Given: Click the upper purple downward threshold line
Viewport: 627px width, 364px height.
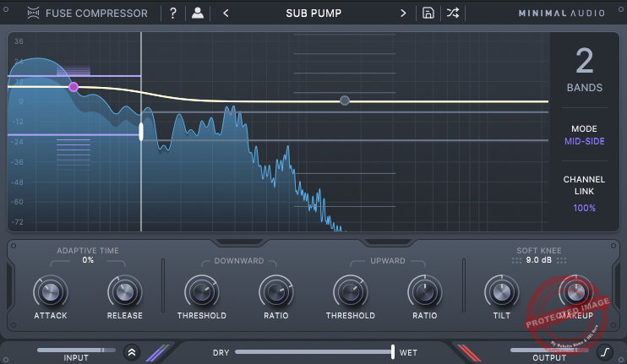Looking at the screenshot, I should click(x=74, y=75).
